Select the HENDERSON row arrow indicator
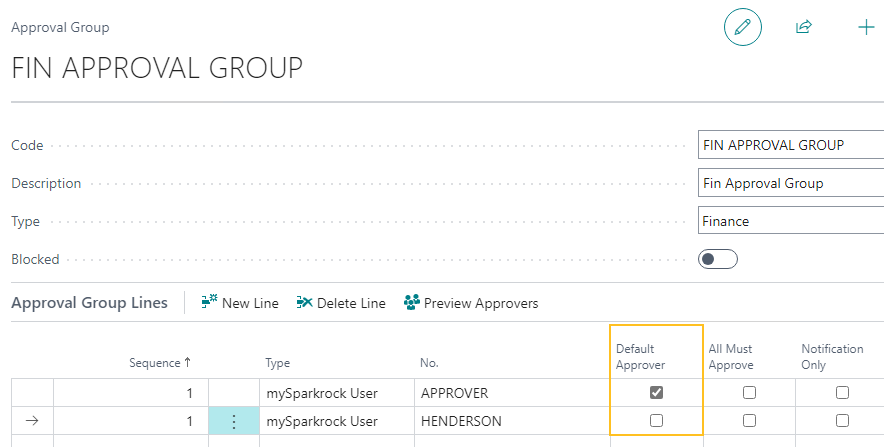This screenshot has height=447, width=884. (x=32, y=421)
